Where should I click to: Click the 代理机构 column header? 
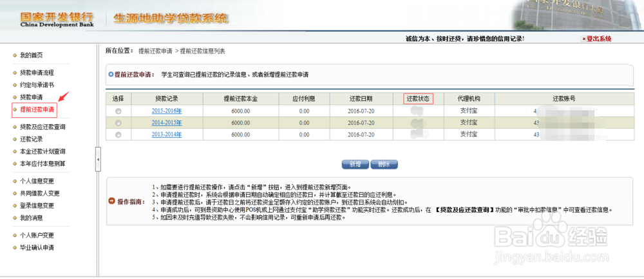[469, 99]
